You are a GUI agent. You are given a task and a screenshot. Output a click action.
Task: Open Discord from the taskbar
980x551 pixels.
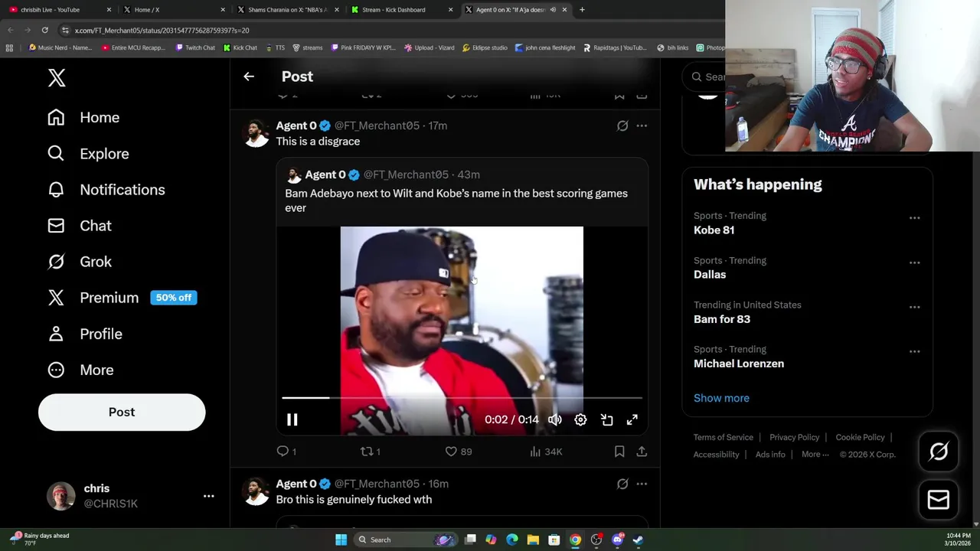tap(617, 540)
